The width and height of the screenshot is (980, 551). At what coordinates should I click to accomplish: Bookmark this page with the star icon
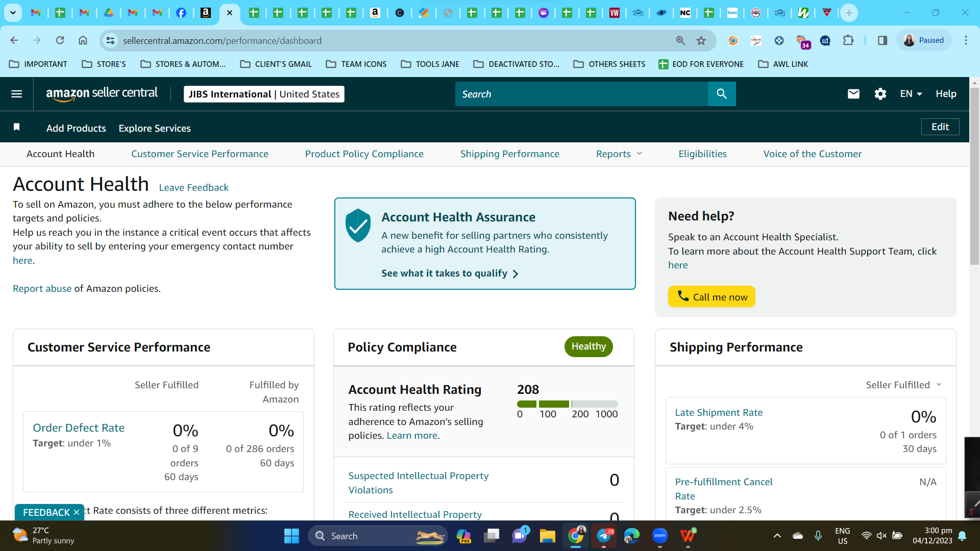[x=701, y=40]
